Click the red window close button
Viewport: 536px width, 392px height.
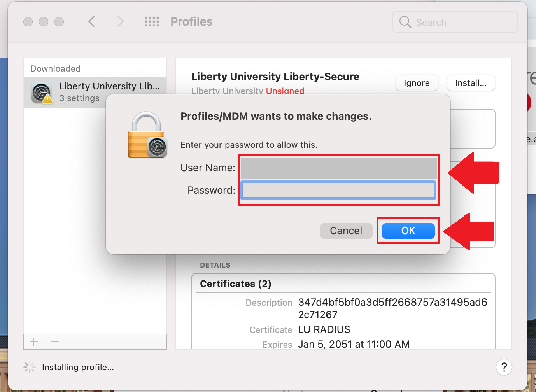click(x=28, y=22)
